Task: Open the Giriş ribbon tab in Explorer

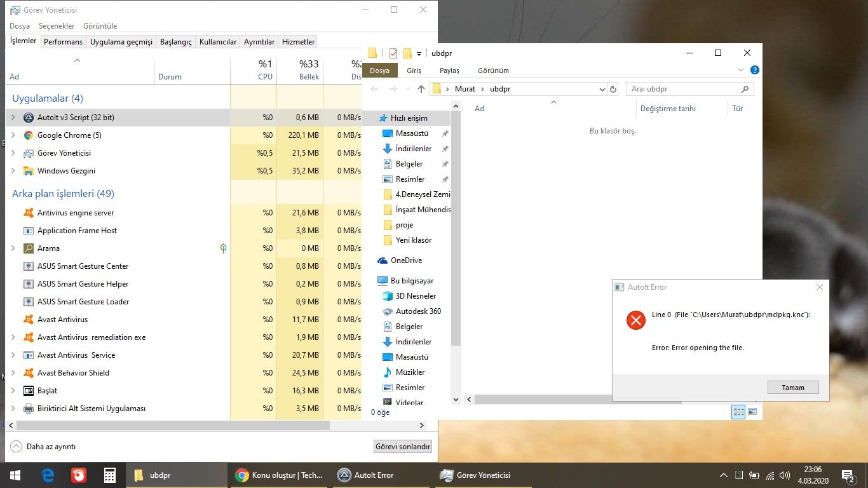Action: pos(414,71)
